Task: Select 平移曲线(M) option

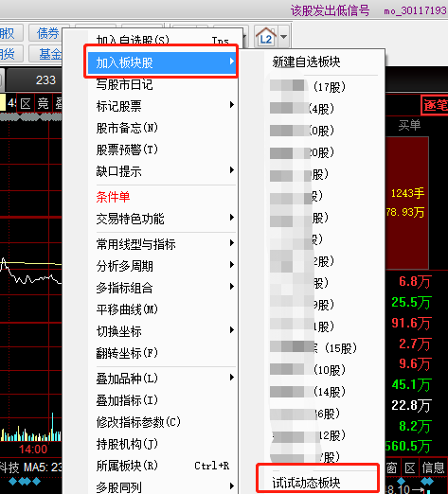Action: (162, 309)
